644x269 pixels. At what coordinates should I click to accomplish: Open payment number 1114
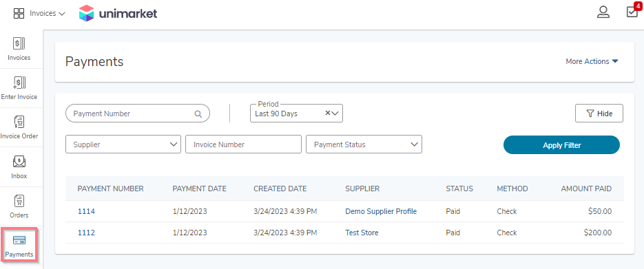[86, 212]
